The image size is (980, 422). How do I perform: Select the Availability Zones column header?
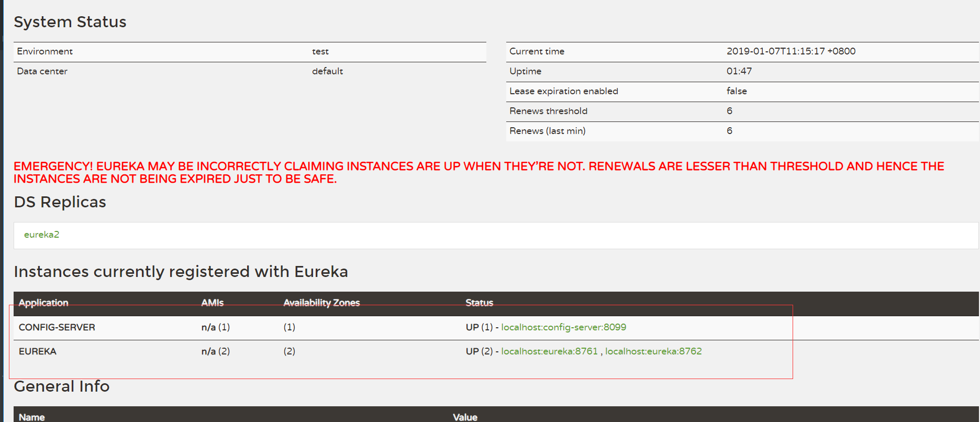(x=321, y=303)
